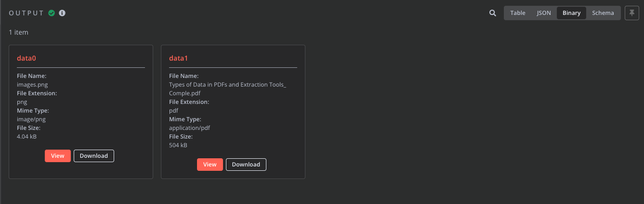View the data1 PDF file

(210, 165)
